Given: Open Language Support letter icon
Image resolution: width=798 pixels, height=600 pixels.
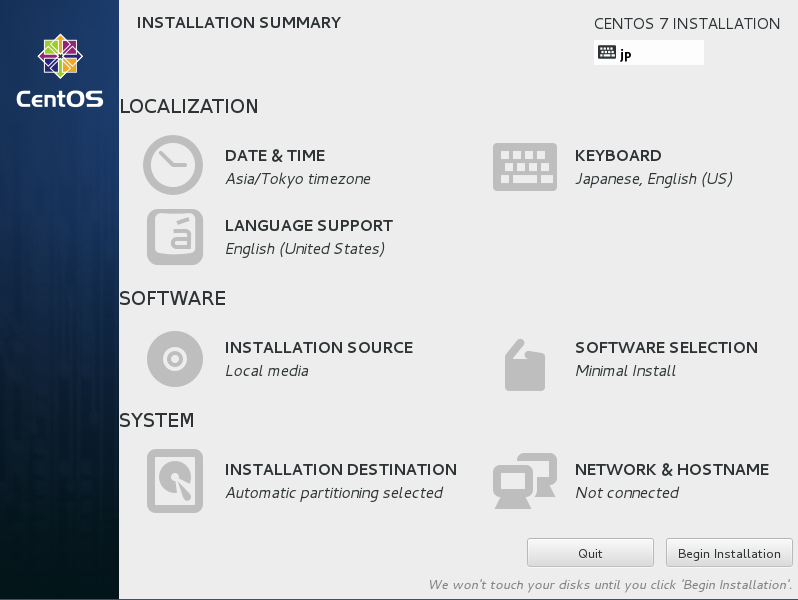Looking at the screenshot, I should pyautogui.click(x=175, y=237).
